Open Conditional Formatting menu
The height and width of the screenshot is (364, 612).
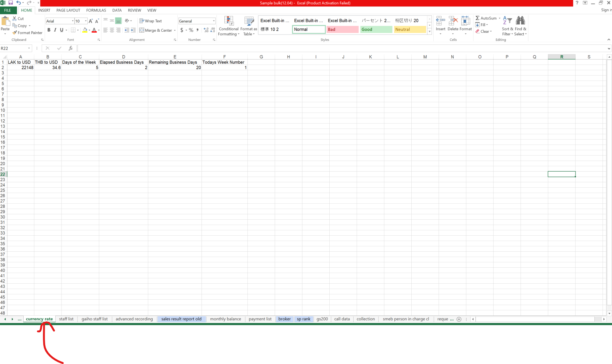pyautogui.click(x=229, y=26)
